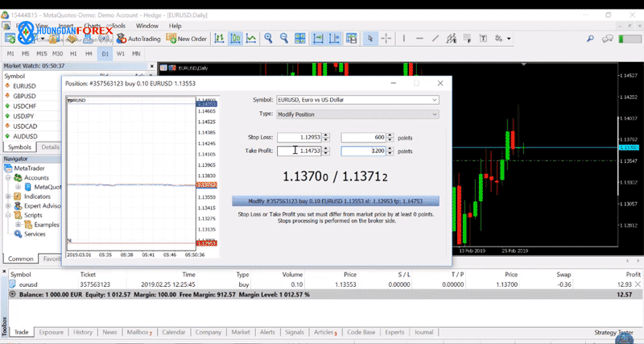Select GBPUSD in Market Watch
This screenshot has width=644, height=344.
pos(24,96)
